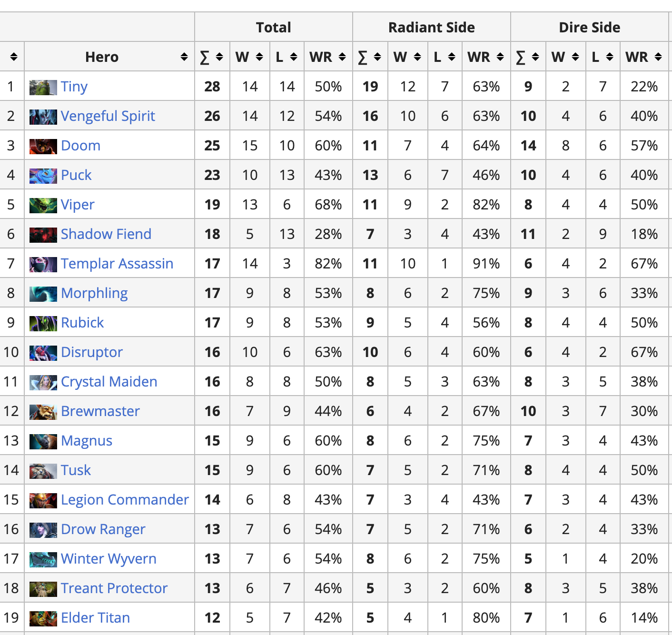Open the Templar Assassin hero link
The width and height of the screenshot is (672, 635).
117,264
